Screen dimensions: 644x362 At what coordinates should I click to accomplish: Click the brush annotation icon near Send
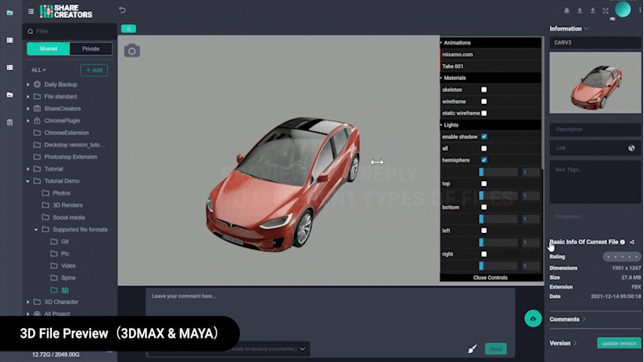pos(472,349)
